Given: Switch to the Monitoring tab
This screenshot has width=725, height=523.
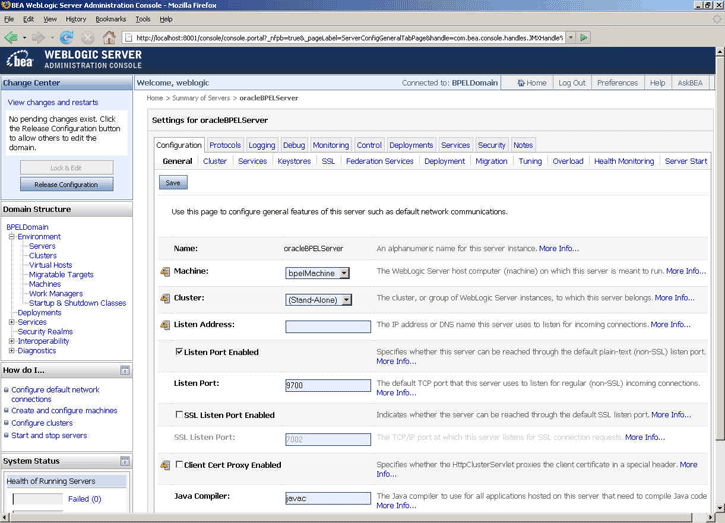Looking at the screenshot, I should 331,145.
